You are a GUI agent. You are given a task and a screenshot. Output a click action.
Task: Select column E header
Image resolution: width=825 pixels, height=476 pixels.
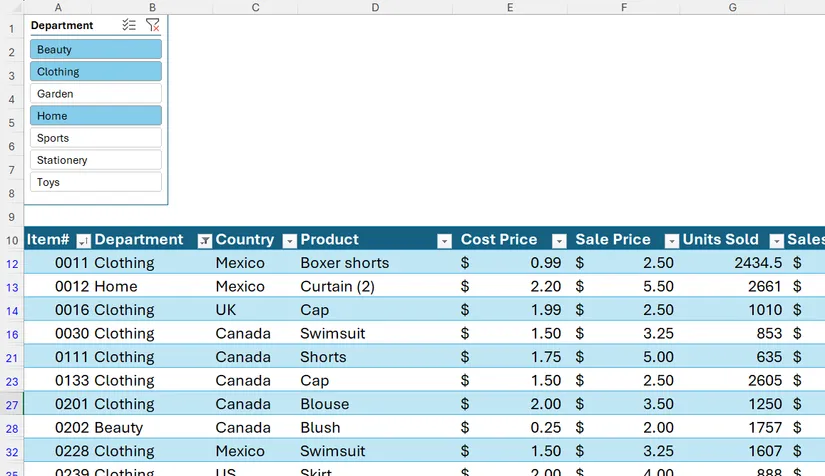pos(510,7)
